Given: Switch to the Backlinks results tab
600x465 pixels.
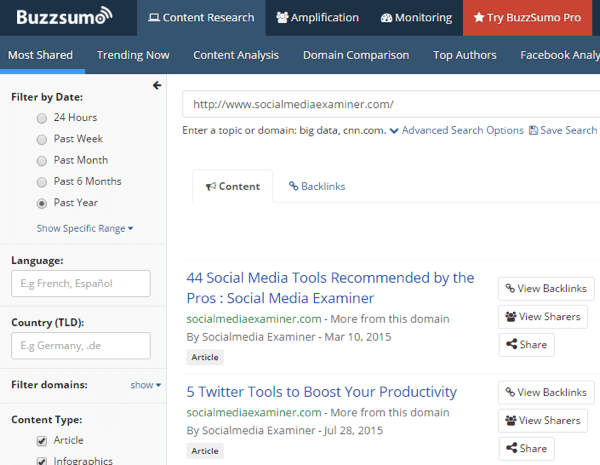Looking at the screenshot, I should click(317, 186).
